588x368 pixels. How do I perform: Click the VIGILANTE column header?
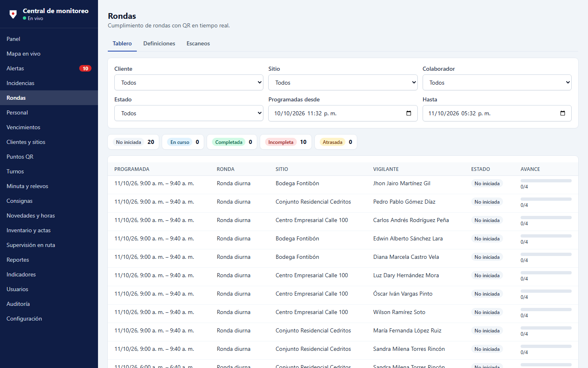(x=386, y=169)
